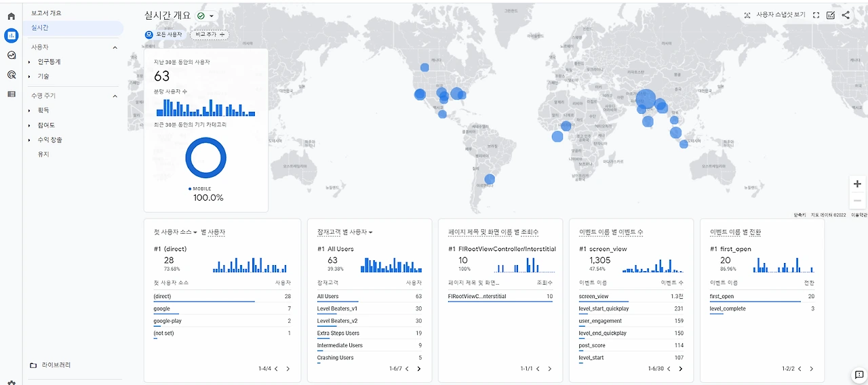Image resolution: width=868 pixels, height=385 pixels.
Task: Open the Configure table icon in left rail
Action: click(11, 94)
